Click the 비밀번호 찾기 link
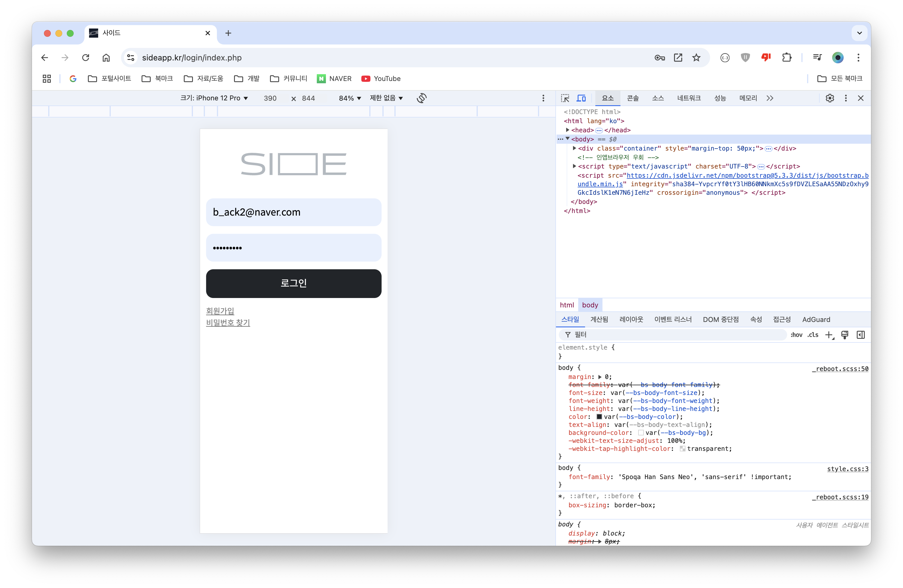Screen dimensions: 903x588 [x=228, y=323]
